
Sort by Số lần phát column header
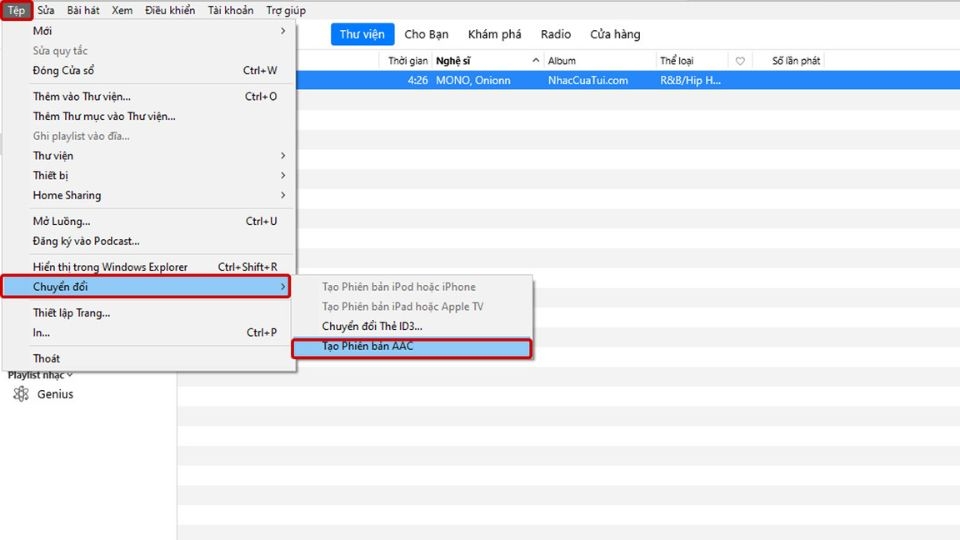(x=796, y=61)
